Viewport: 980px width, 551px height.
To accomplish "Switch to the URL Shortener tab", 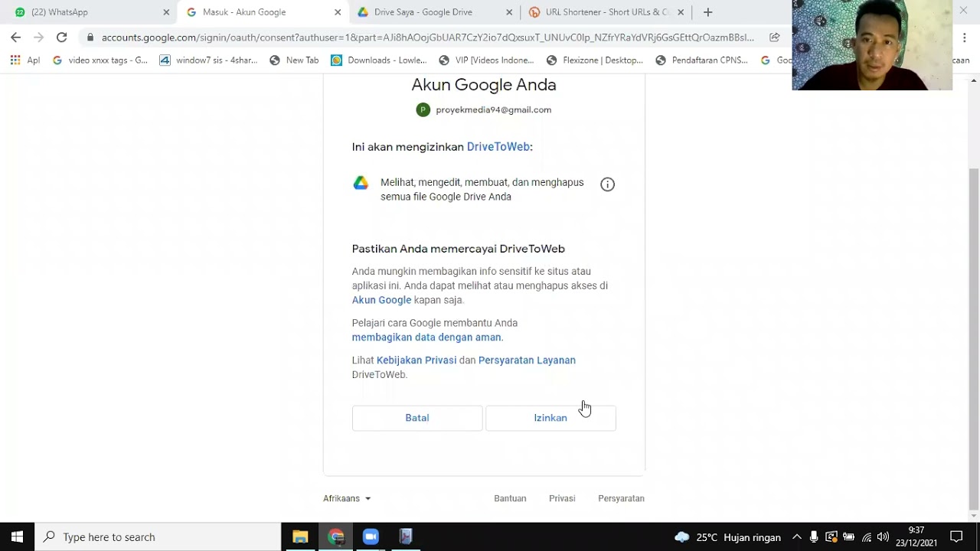I will click(x=605, y=12).
